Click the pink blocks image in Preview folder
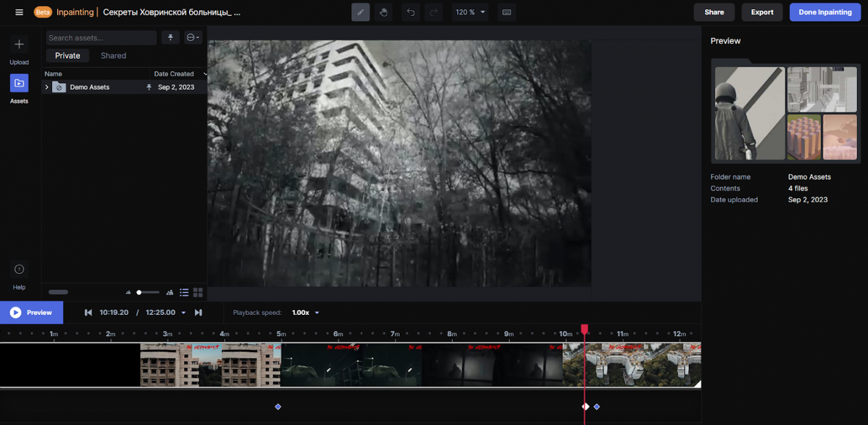The height and width of the screenshot is (425, 868). (804, 137)
